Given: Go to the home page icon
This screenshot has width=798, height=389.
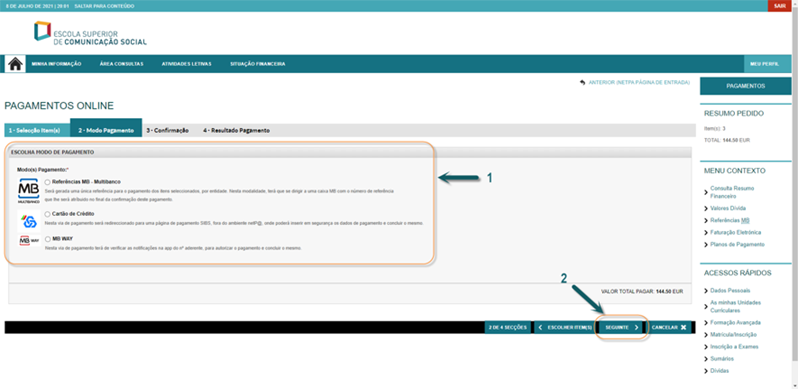Looking at the screenshot, I should (15, 64).
